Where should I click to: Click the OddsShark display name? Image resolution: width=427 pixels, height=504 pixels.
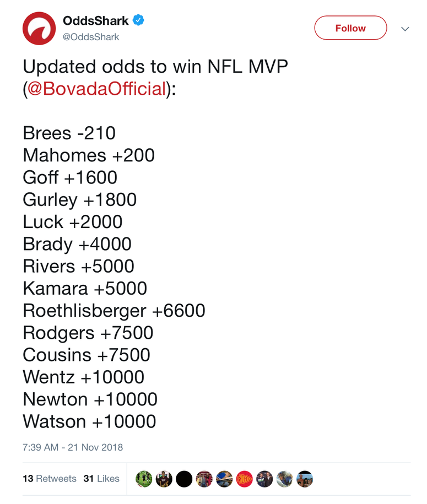[96, 20]
